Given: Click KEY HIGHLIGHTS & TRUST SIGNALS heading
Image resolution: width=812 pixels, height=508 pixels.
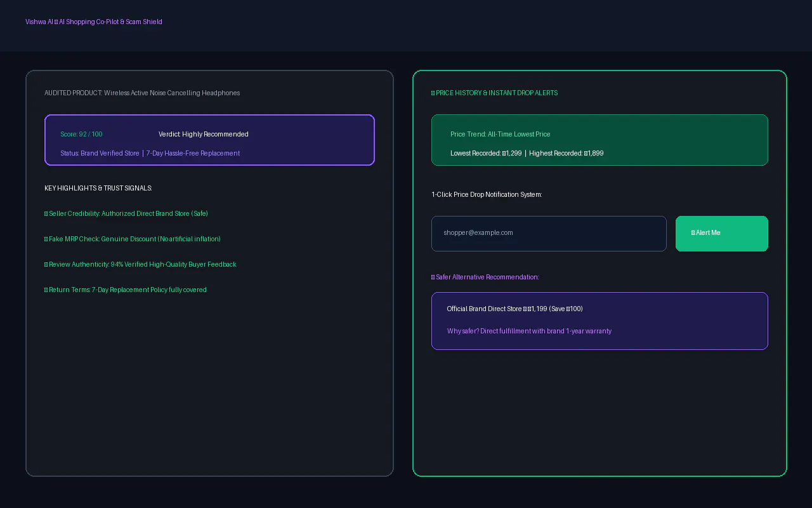Looking at the screenshot, I should [98, 188].
